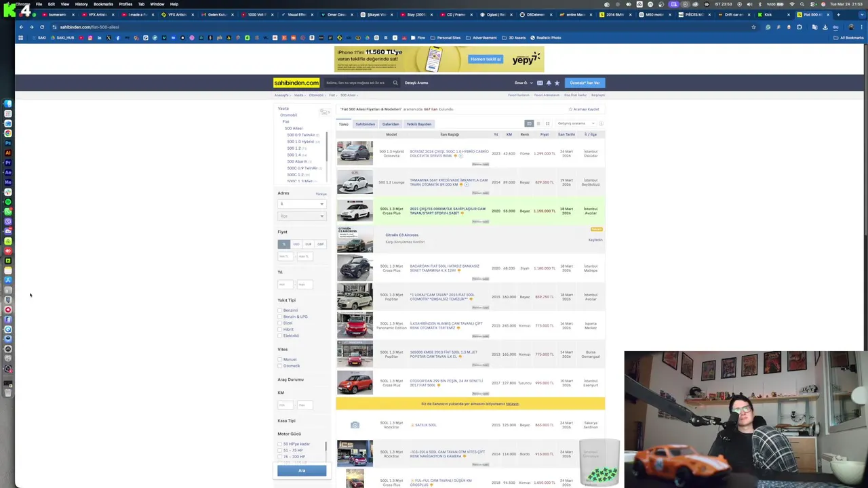Open gray Fiat 500 Hybrid Dolcevita thumbnail

(355, 153)
